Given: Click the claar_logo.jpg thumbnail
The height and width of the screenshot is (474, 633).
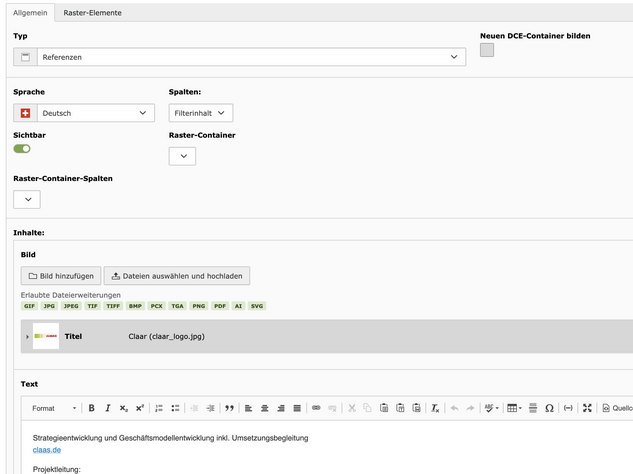Looking at the screenshot, I should pyautogui.click(x=46, y=336).
